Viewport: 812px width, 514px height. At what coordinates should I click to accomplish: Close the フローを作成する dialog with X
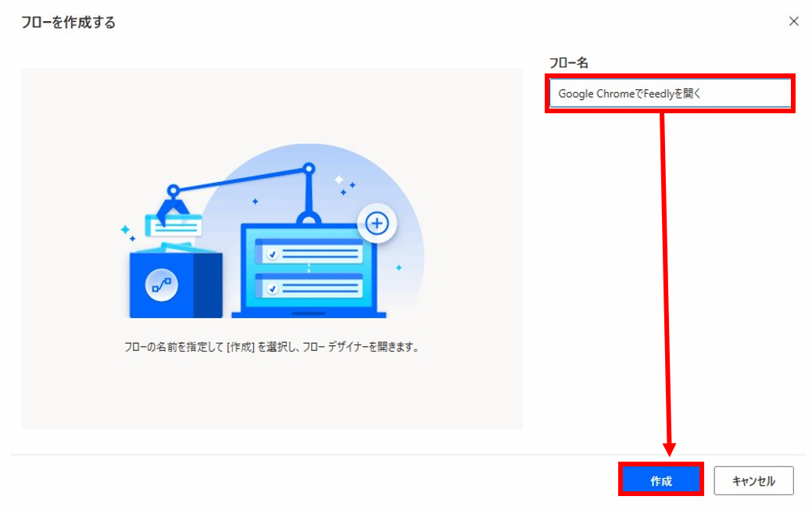click(793, 21)
